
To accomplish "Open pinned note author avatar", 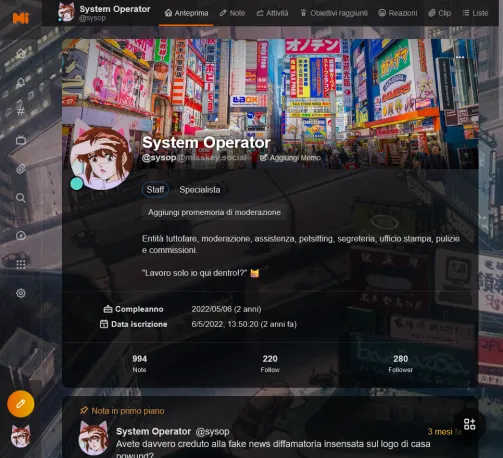I will (93, 438).
